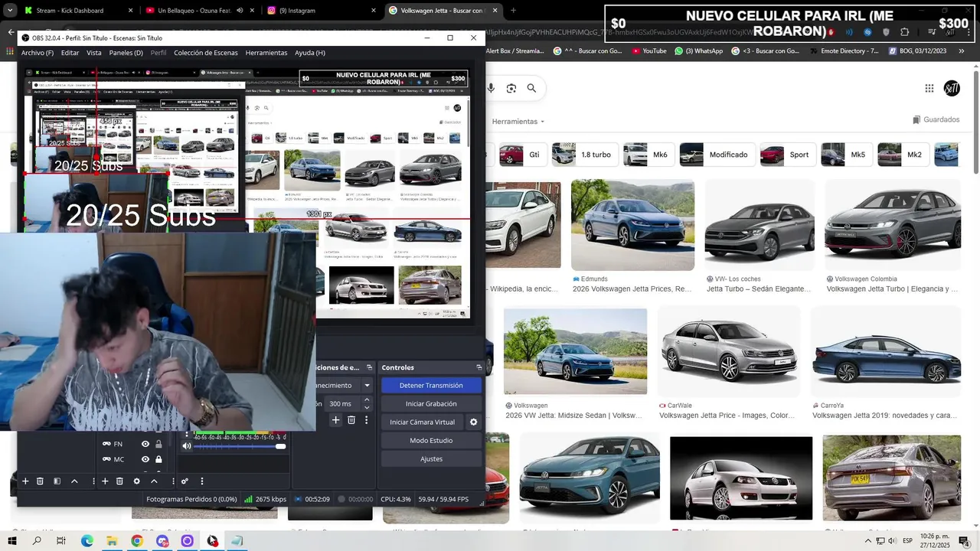980x551 pixels.
Task: Open scene filters icon in Scenes toolbar
Action: [57, 481]
